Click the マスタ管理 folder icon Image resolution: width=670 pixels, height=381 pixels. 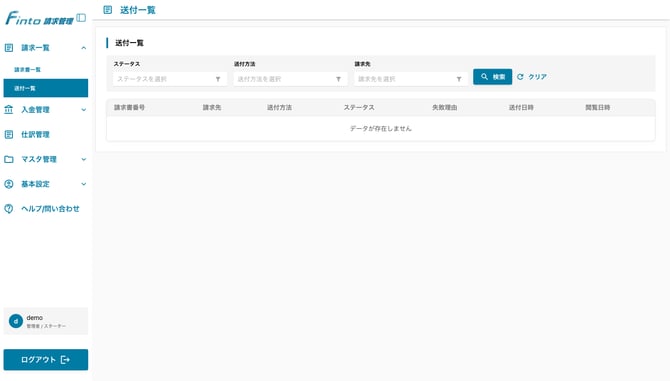(x=9, y=159)
